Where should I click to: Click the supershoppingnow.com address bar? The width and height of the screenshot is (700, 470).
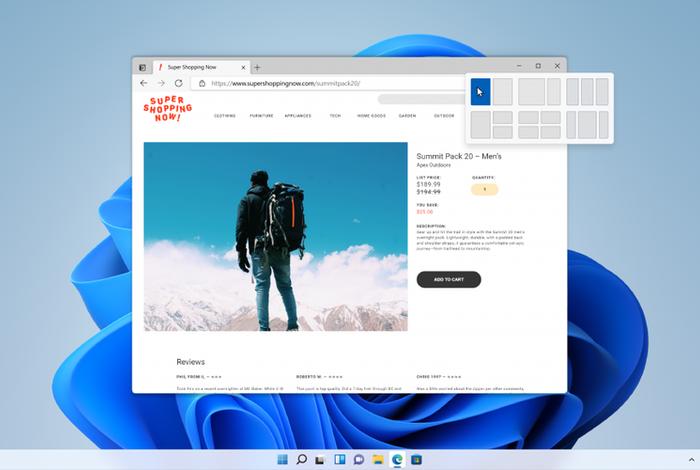point(328,83)
